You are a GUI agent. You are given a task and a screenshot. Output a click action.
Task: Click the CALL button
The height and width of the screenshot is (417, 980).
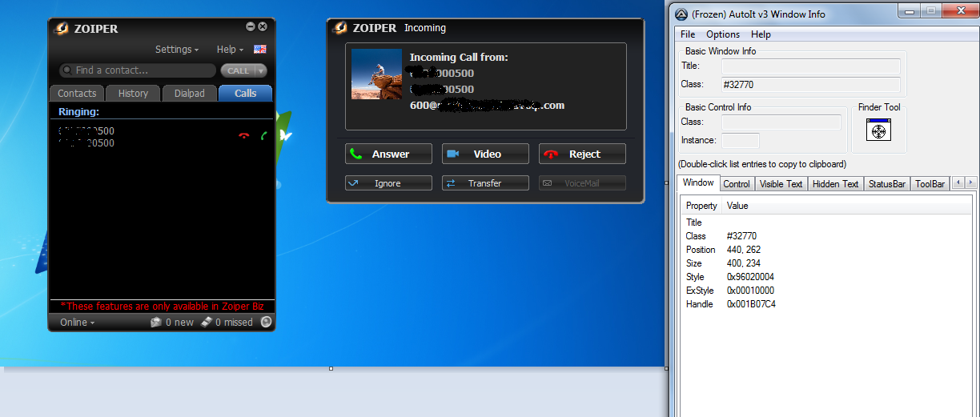point(237,70)
